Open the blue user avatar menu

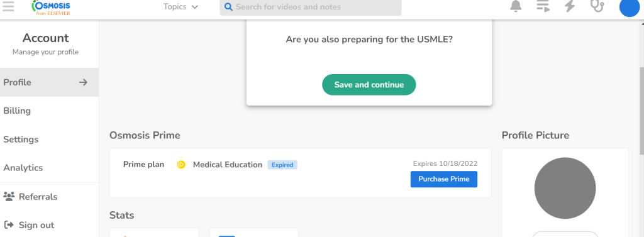(629, 7)
